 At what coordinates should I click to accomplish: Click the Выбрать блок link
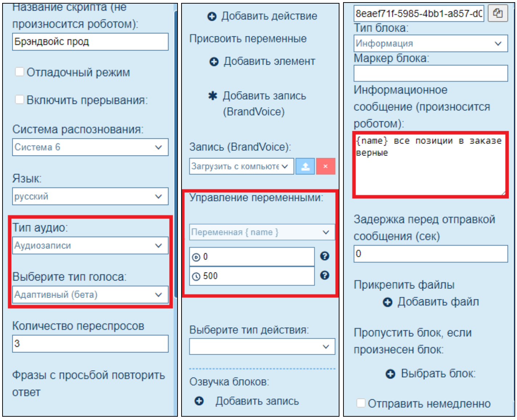[x=438, y=373]
